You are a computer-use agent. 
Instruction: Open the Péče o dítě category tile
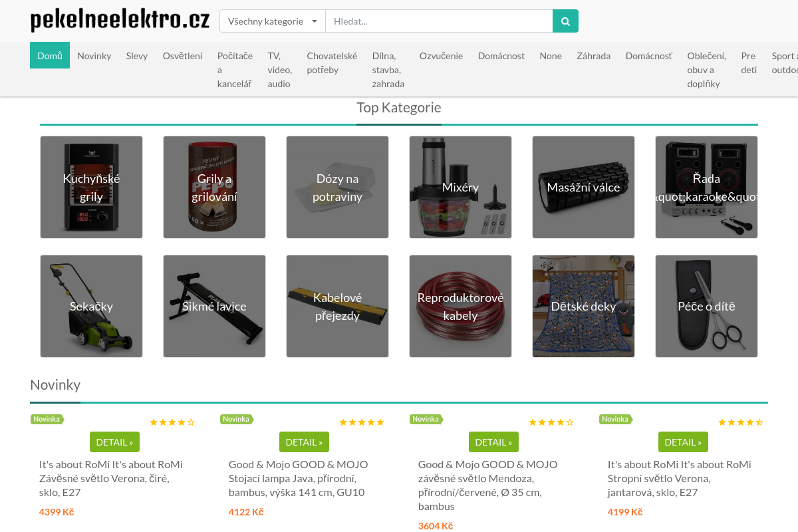[x=706, y=307]
